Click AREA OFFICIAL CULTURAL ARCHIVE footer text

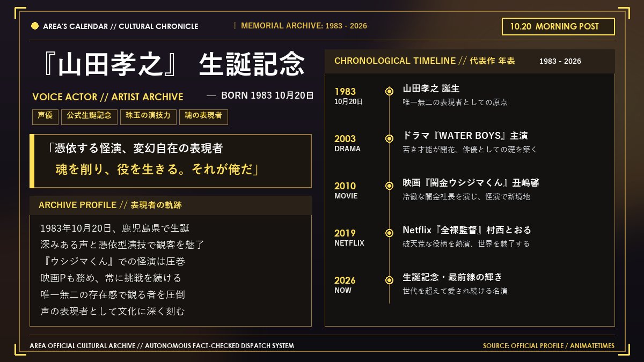pyautogui.click(x=162, y=346)
